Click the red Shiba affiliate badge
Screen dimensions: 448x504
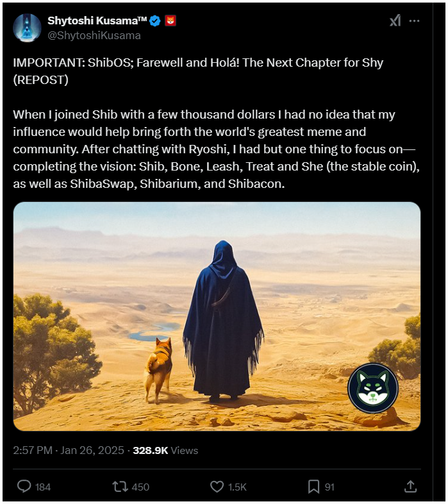170,21
